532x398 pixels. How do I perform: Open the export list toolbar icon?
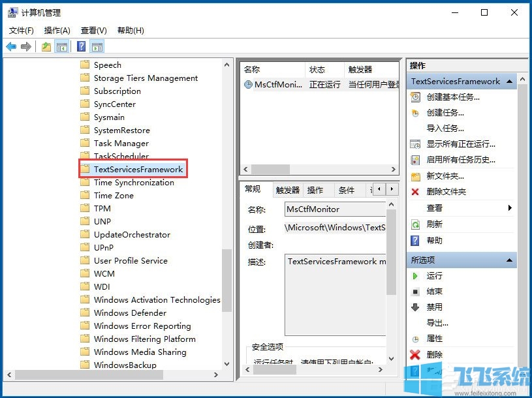(46, 46)
